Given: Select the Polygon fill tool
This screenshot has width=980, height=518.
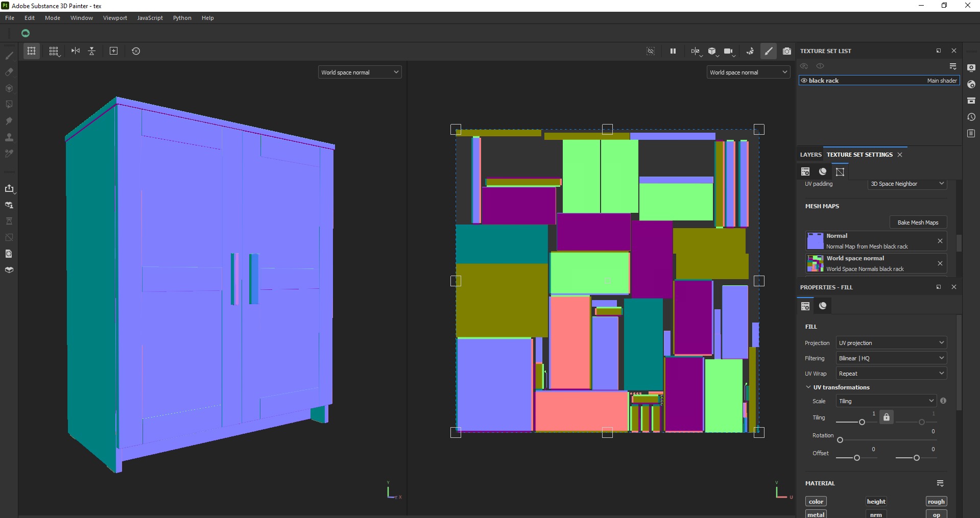Looking at the screenshot, I should tap(9, 104).
